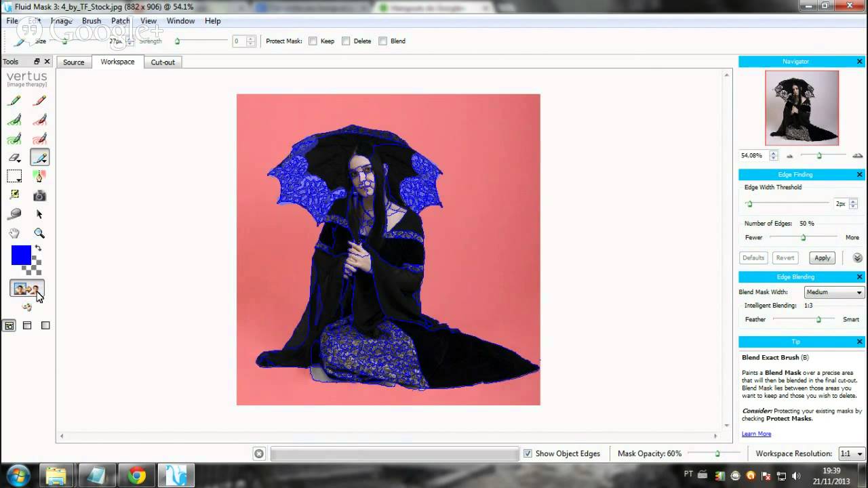868x488 pixels.
Task: Click the Defaults button
Action: [753, 258]
